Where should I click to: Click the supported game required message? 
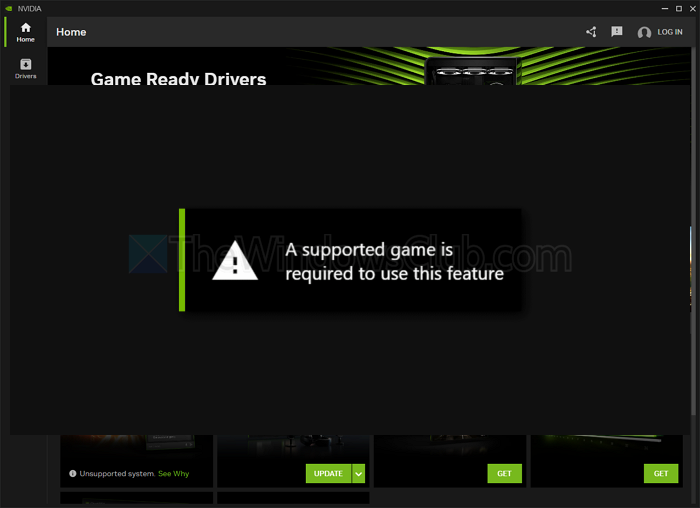tap(394, 262)
